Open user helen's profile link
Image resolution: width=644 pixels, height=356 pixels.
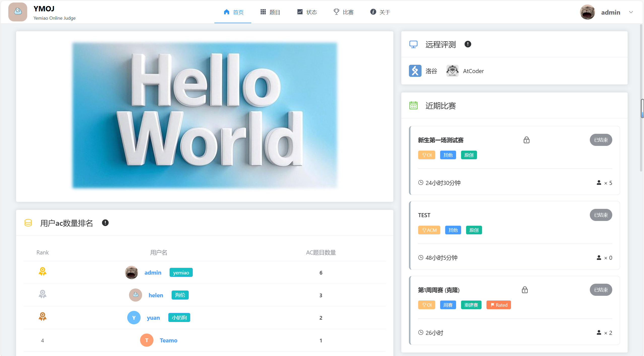coord(156,295)
